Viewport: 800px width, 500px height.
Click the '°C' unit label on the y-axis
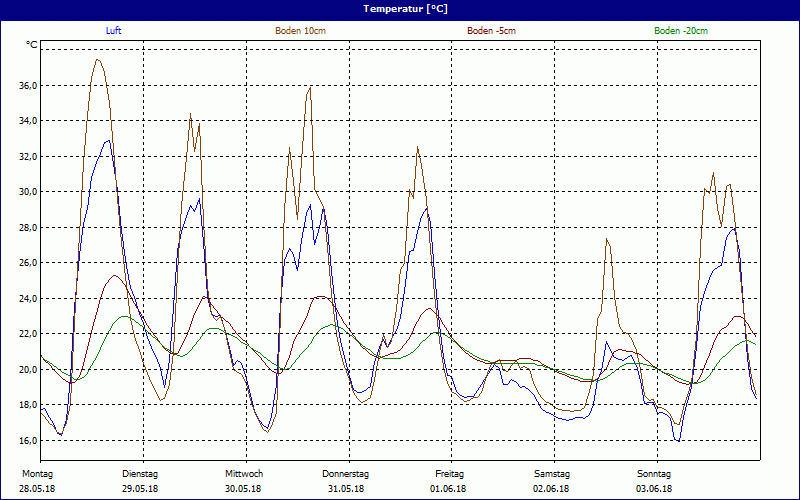point(32,45)
